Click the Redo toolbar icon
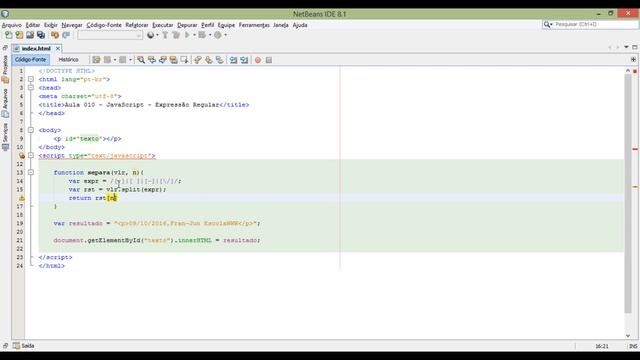Screen dimensions: 640x360 click(x=66, y=35)
